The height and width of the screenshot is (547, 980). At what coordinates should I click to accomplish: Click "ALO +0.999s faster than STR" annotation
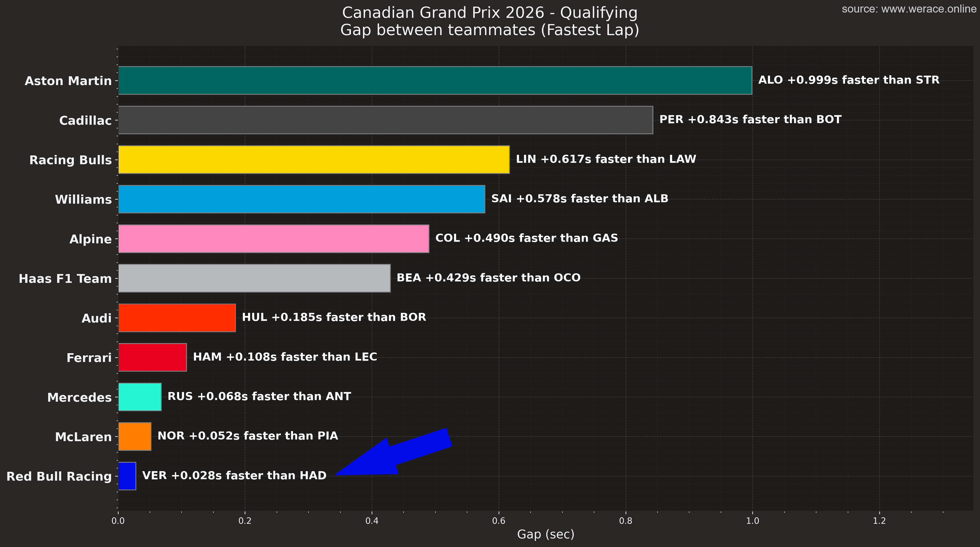[849, 80]
